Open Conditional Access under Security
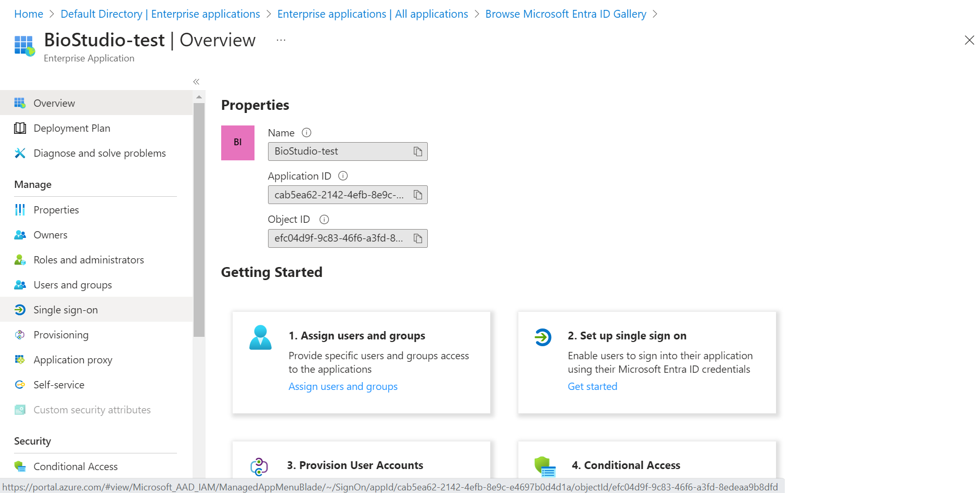Viewport: 980px width, 493px height. 96,466
